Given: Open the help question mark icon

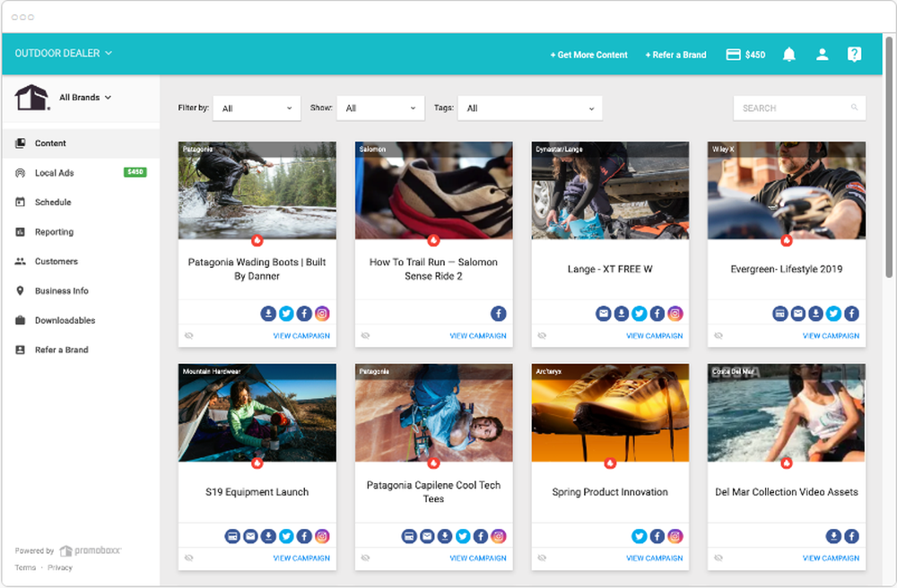Looking at the screenshot, I should (854, 55).
